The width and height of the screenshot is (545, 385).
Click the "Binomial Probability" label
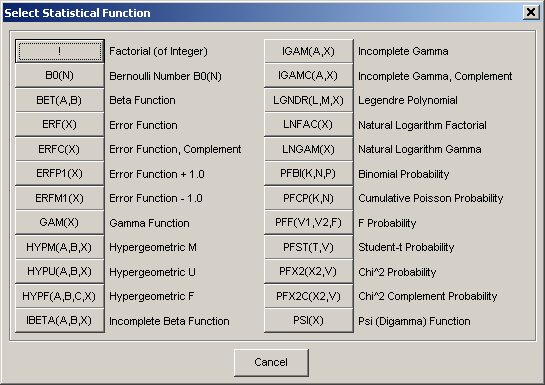[x=404, y=174]
